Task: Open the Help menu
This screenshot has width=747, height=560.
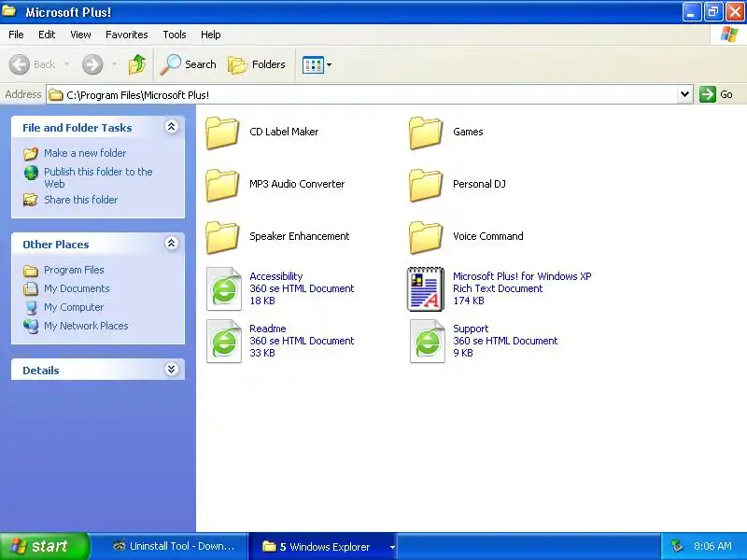Action: point(211,35)
